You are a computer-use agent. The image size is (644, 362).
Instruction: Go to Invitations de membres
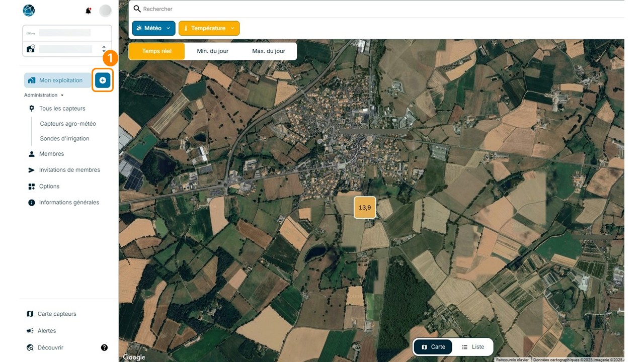tap(69, 170)
